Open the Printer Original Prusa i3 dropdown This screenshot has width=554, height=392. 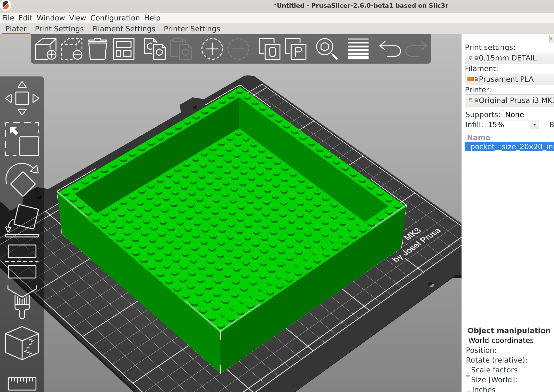tap(509, 100)
